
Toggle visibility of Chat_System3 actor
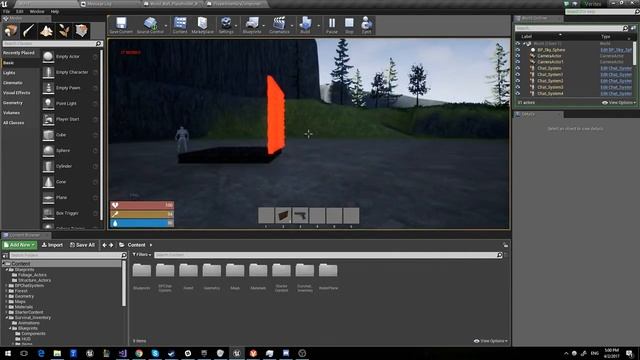pos(518,87)
